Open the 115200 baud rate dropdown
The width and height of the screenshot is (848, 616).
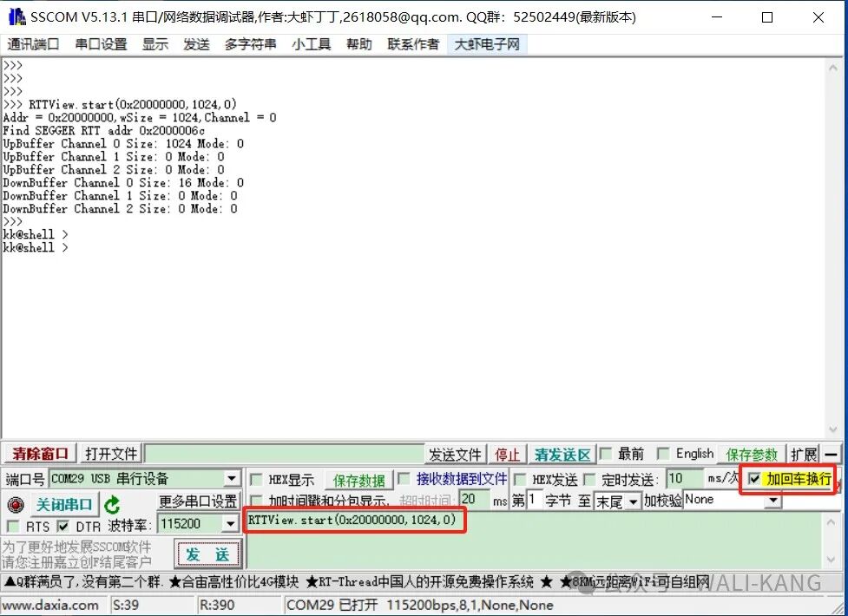click(232, 523)
